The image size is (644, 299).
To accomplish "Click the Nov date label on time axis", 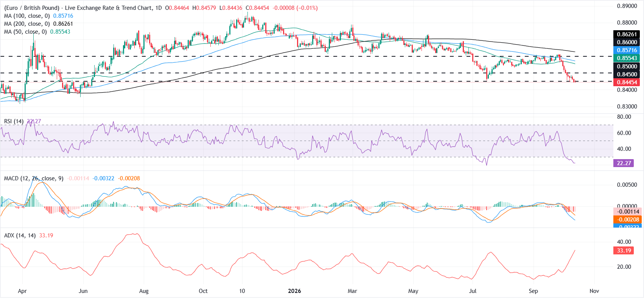I will (x=594, y=291).
